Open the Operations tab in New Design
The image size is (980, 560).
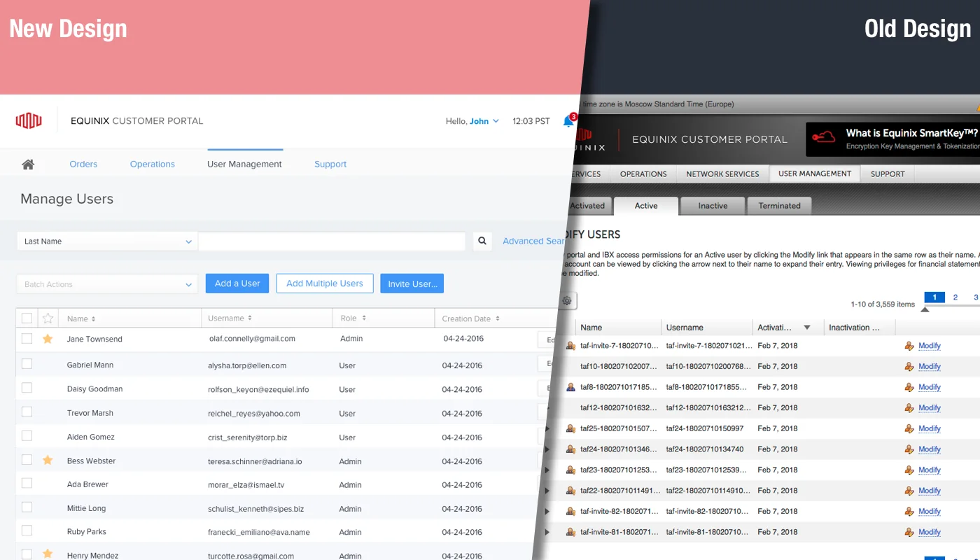[153, 164]
